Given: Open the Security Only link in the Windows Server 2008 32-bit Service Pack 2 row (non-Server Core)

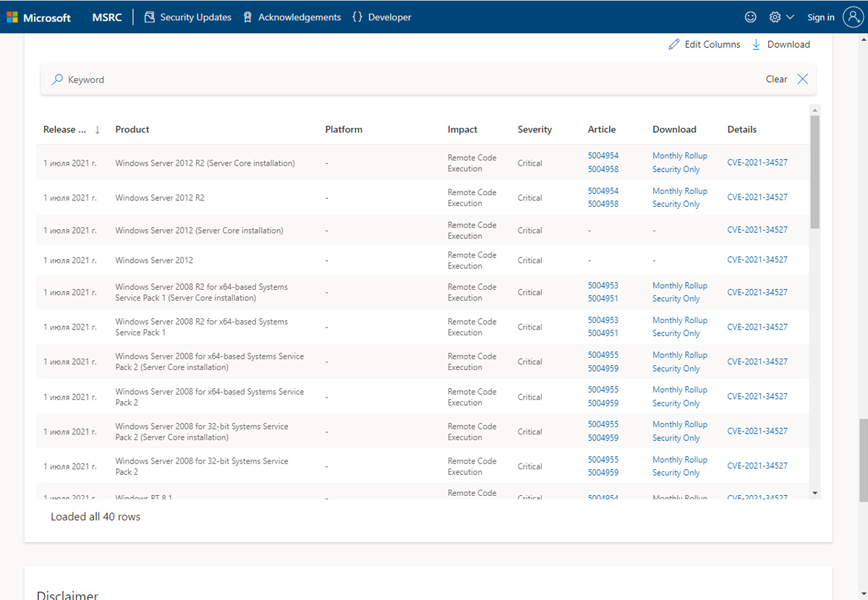Looking at the screenshot, I should tap(676, 473).
